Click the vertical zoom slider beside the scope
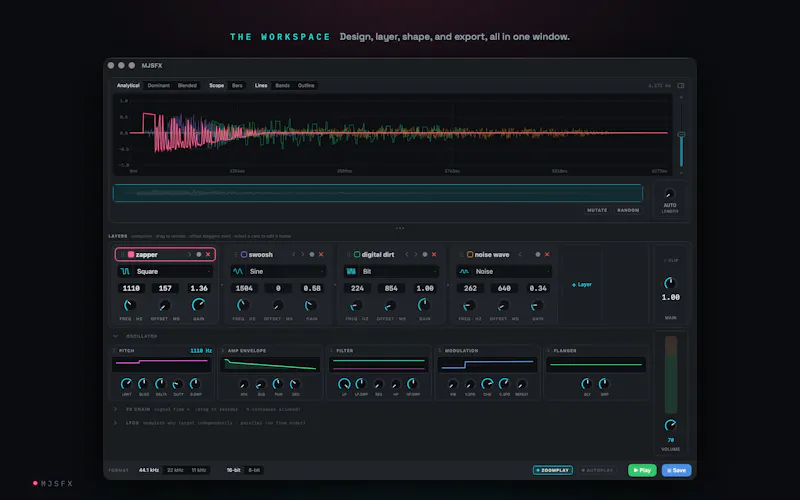800x500 pixels. pyautogui.click(x=681, y=134)
